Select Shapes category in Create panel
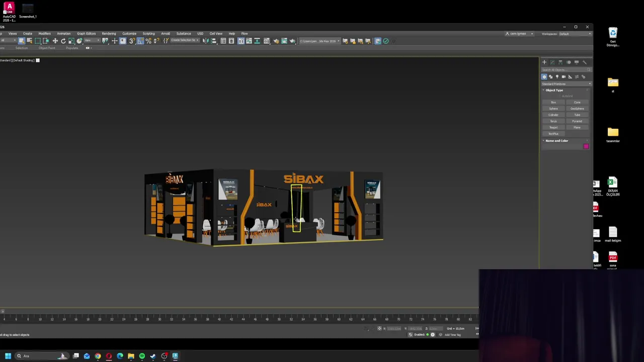Screen dimensions: 644x362 [550, 77]
